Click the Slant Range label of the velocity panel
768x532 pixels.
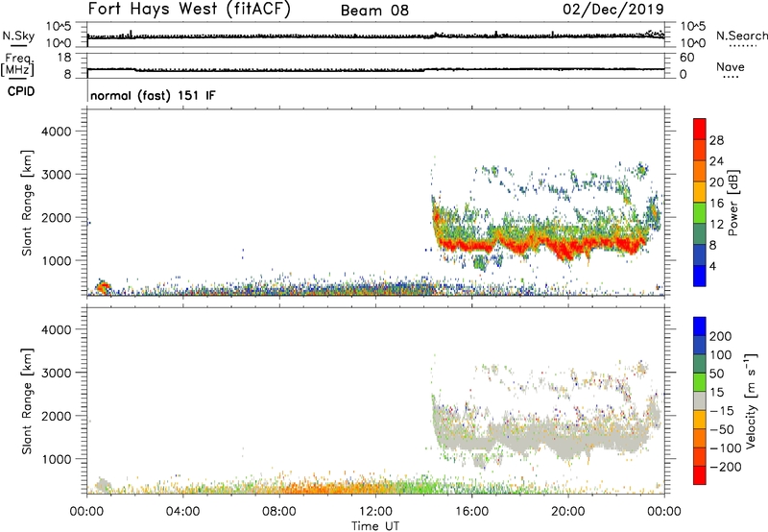pyautogui.click(x=27, y=401)
